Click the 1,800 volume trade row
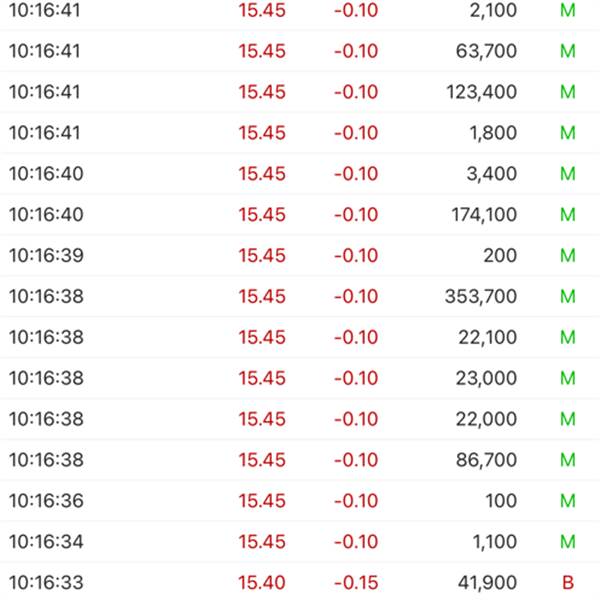Screen dimensions: 600x600 pyautogui.click(x=300, y=133)
